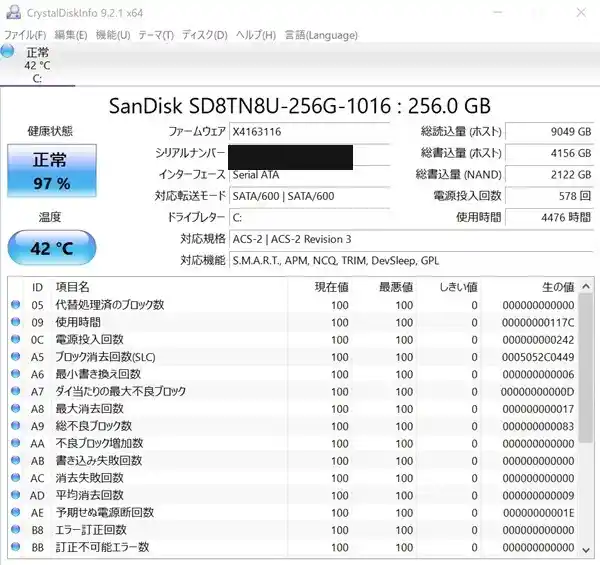
Task: Select raw value 00000000000D
Action: coord(538,392)
